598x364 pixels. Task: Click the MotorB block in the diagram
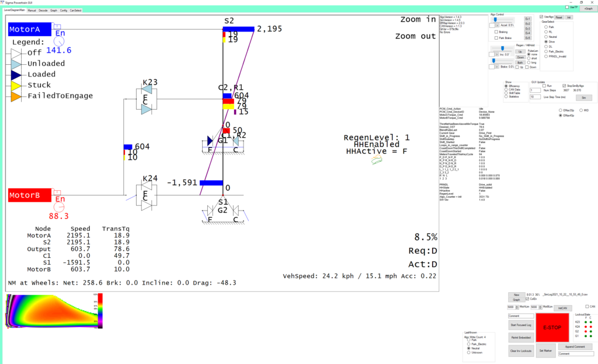coord(30,195)
